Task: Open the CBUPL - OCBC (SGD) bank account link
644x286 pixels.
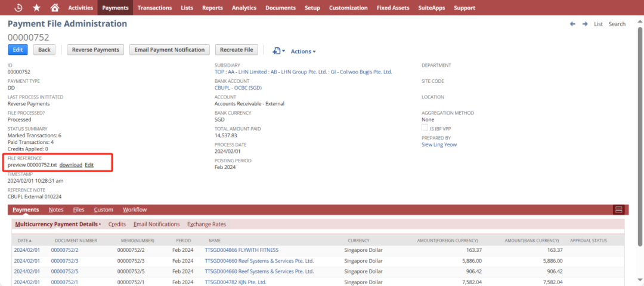Action: tap(238, 88)
